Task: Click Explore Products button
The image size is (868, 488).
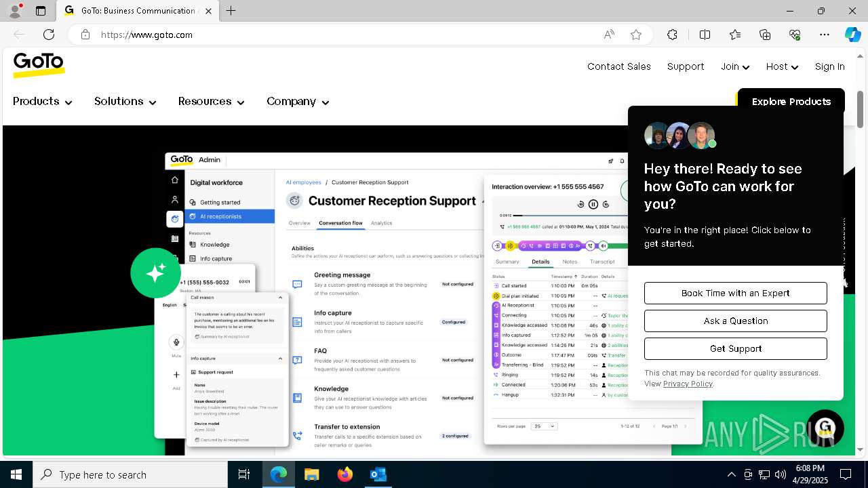Action: click(x=791, y=102)
